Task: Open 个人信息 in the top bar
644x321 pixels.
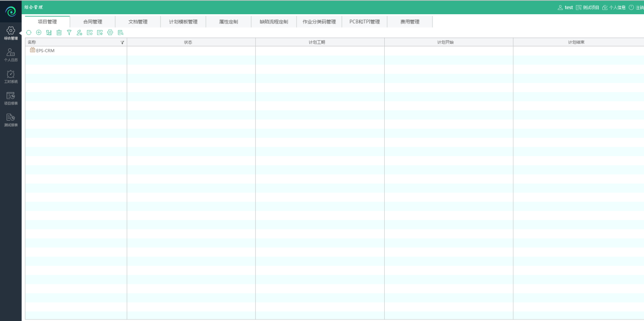Action: (x=614, y=8)
